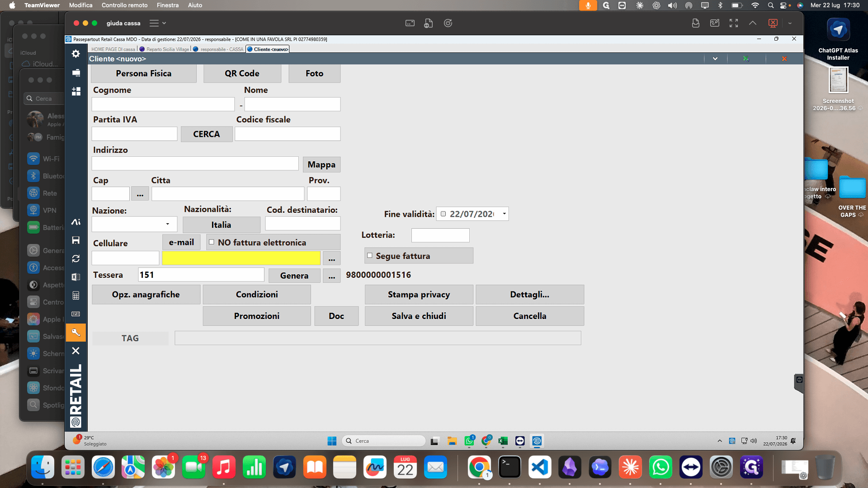Click into the Cognome input field
The image size is (868, 488).
[163, 104]
